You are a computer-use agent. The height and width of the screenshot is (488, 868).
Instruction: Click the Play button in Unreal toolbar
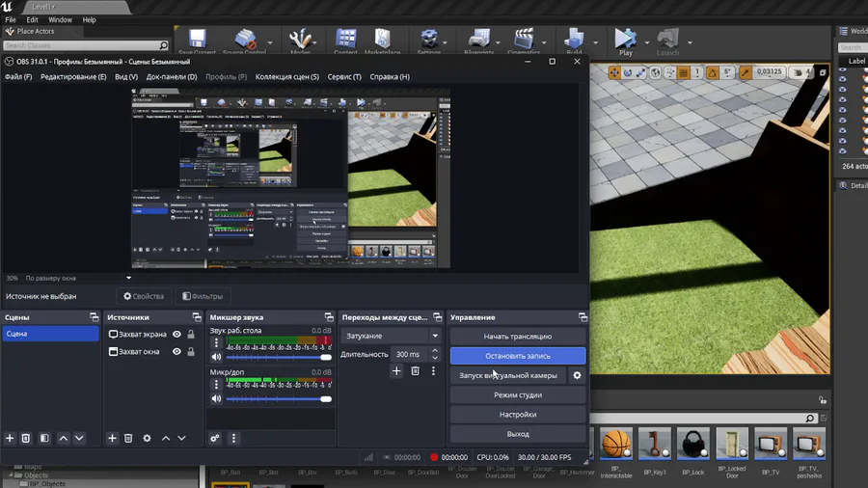(626, 41)
